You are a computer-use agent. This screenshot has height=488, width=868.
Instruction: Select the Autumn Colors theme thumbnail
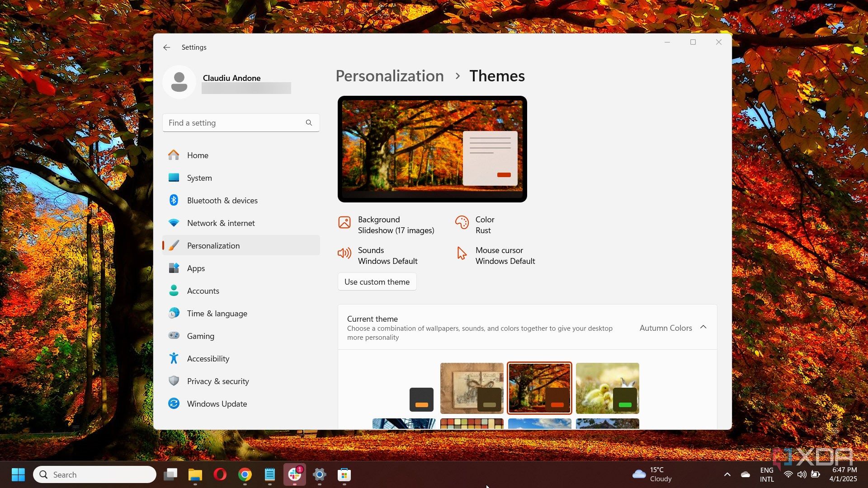(539, 388)
